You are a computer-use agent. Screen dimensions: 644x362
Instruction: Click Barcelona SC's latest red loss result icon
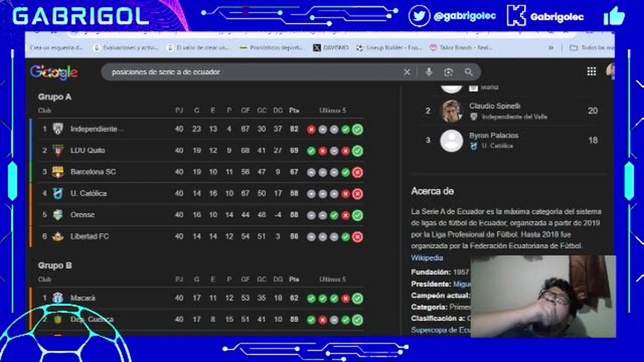(357, 172)
